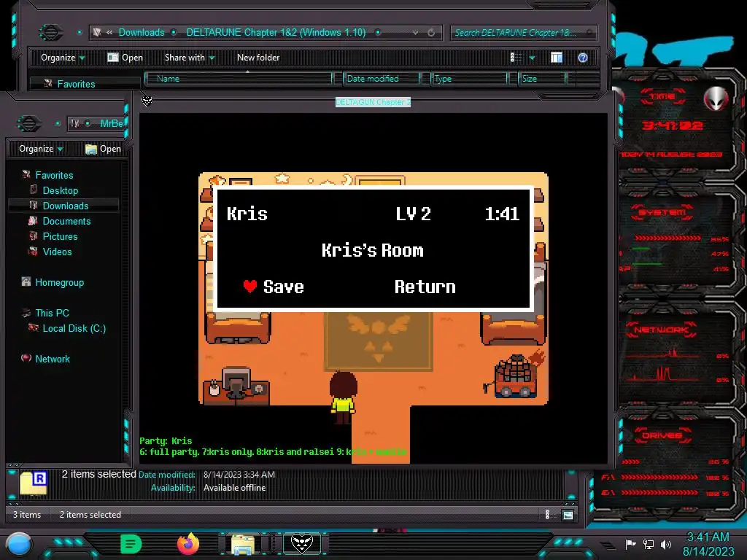Open Local Disk (C:) in navigation pane

pos(74,328)
